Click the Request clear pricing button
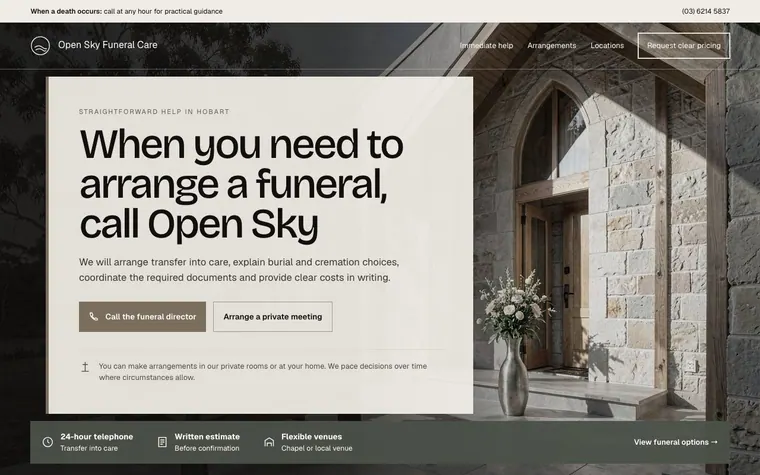This screenshot has width=760, height=475. coord(683,46)
